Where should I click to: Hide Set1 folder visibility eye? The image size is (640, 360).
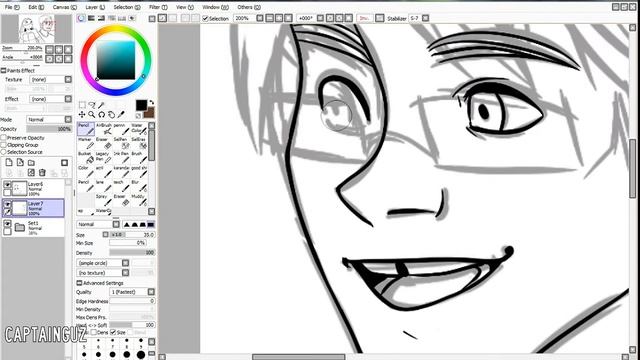[x=7, y=224]
